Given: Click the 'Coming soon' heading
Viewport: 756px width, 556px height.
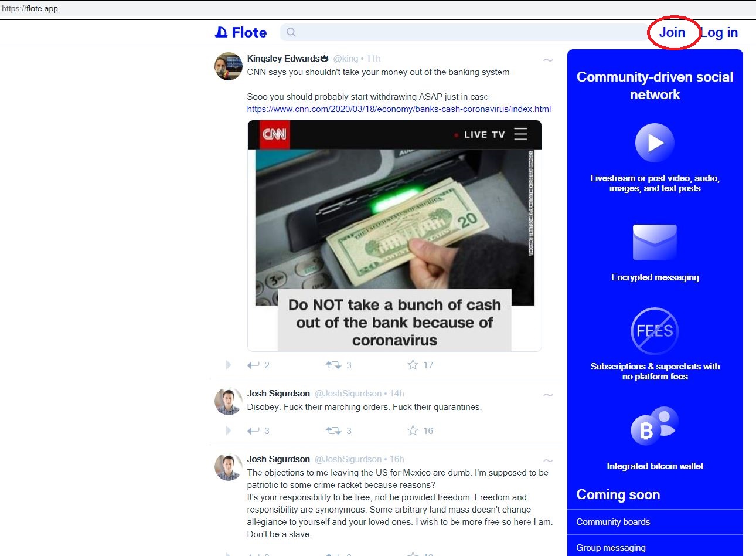Looking at the screenshot, I should point(618,494).
